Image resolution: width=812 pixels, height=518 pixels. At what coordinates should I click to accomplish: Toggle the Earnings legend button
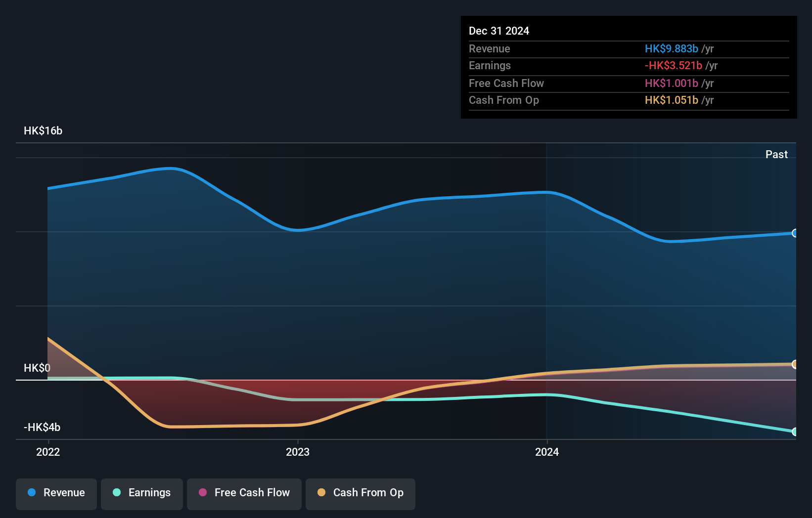[x=142, y=494]
